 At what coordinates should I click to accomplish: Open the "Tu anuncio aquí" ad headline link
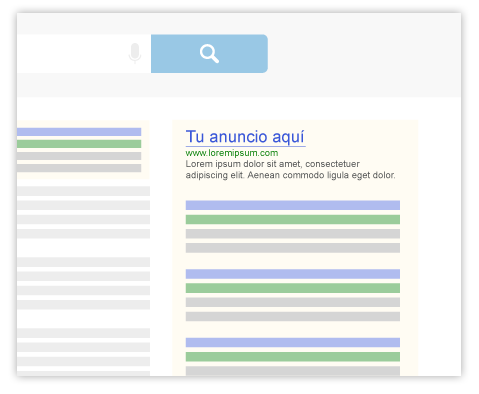click(245, 137)
